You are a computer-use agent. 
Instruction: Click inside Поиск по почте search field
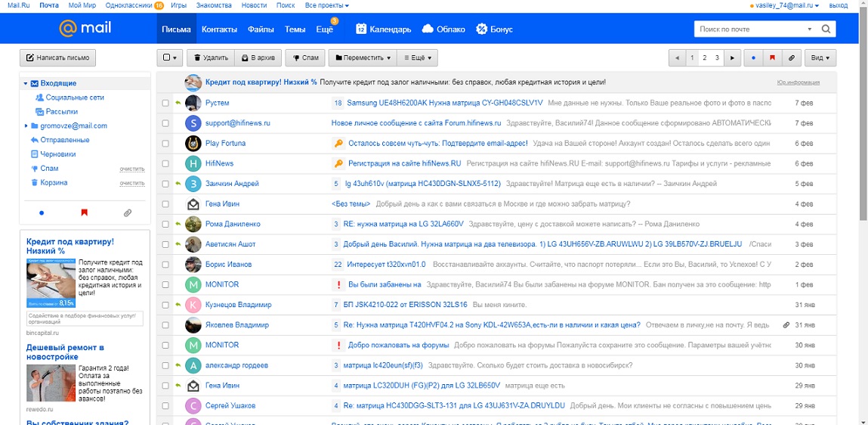pyautogui.click(x=749, y=29)
